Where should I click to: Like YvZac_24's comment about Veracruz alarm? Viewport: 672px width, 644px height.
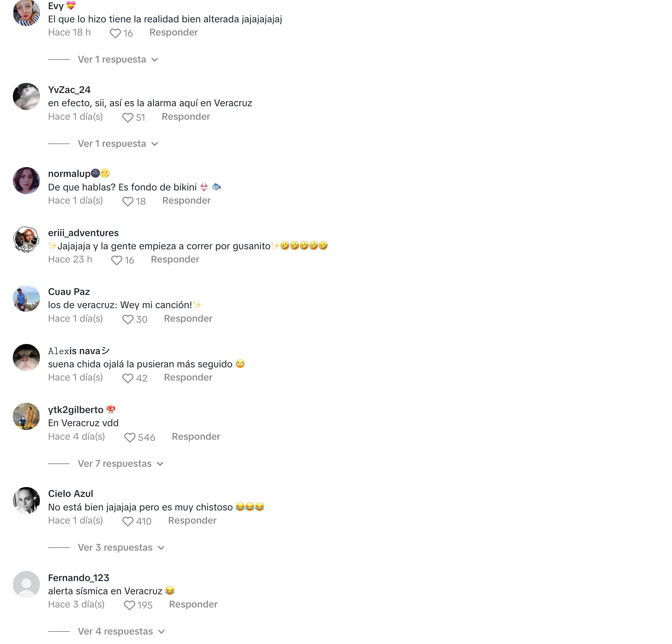(128, 118)
